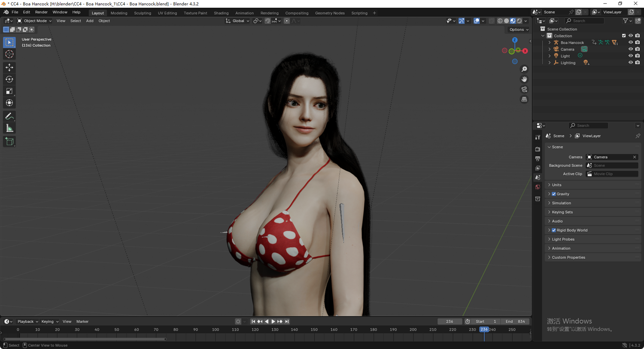Click the Marker menu in timeline

[82, 322]
